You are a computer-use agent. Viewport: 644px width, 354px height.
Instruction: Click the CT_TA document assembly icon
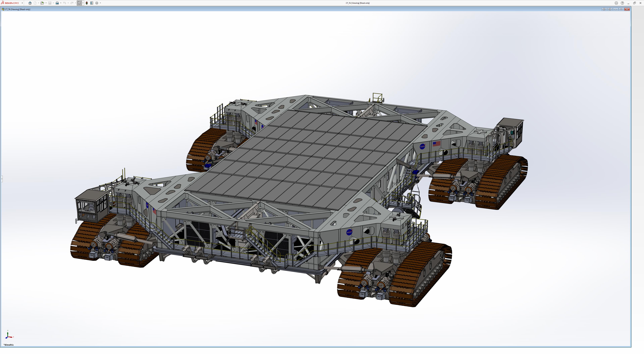(x=3, y=9)
